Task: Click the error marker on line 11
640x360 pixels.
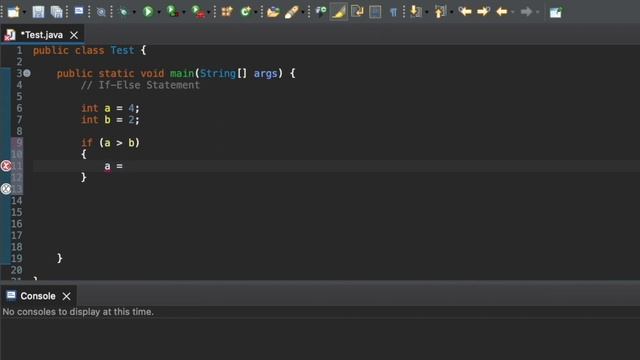Action: pyautogui.click(x=6, y=166)
